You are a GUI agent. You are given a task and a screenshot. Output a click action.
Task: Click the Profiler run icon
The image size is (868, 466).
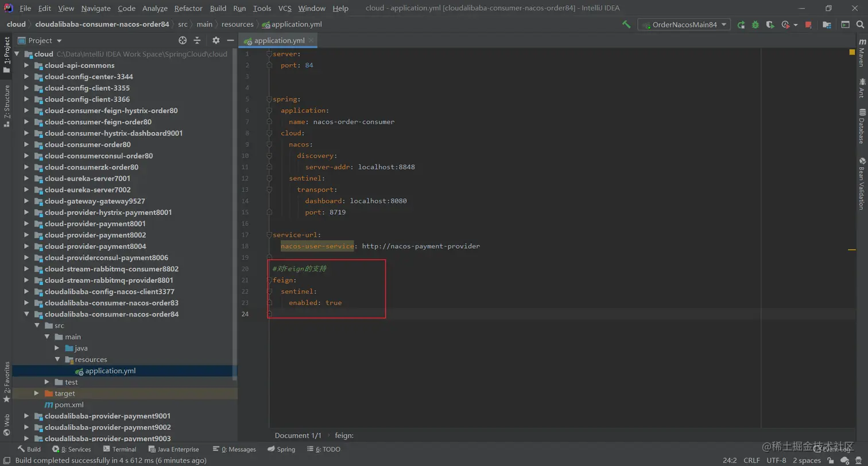(x=785, y=25)
